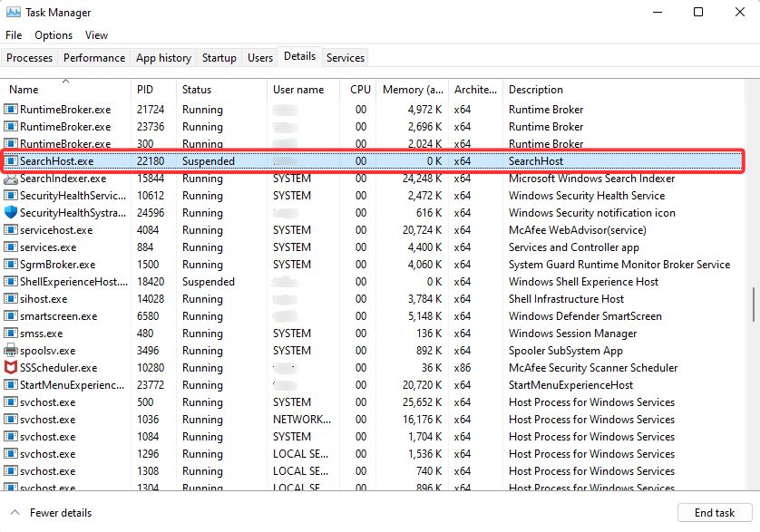Open the View menu

96,35
